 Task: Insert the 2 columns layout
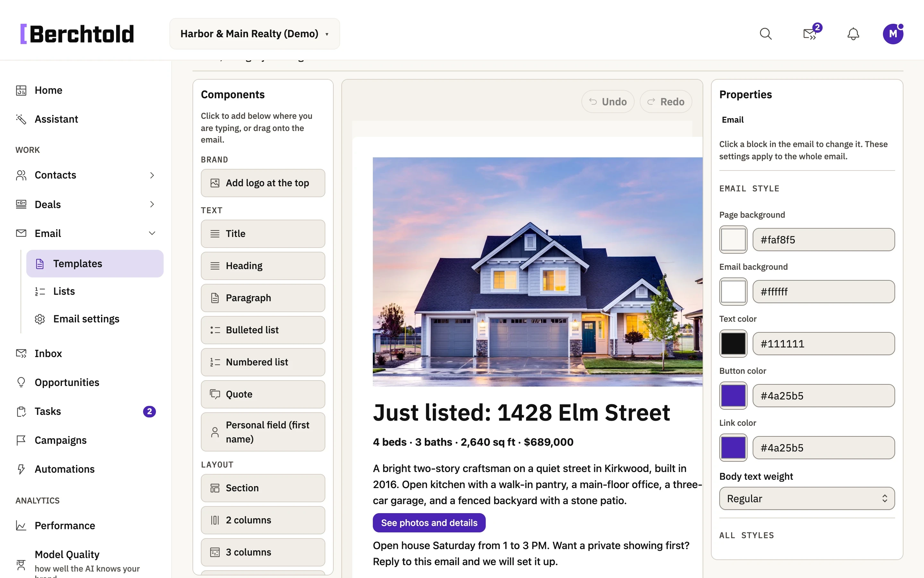coord(263,520)
